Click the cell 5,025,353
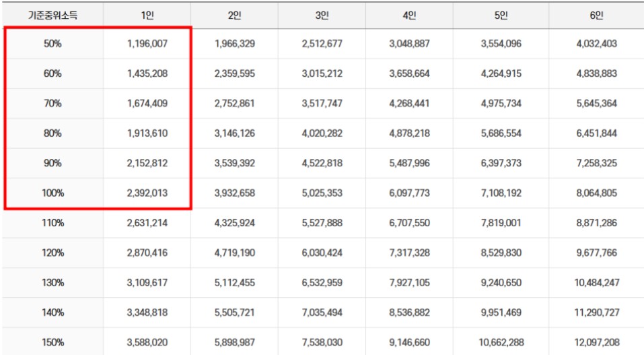The height and width of the screenshot is (355, 644). (322, 193)
